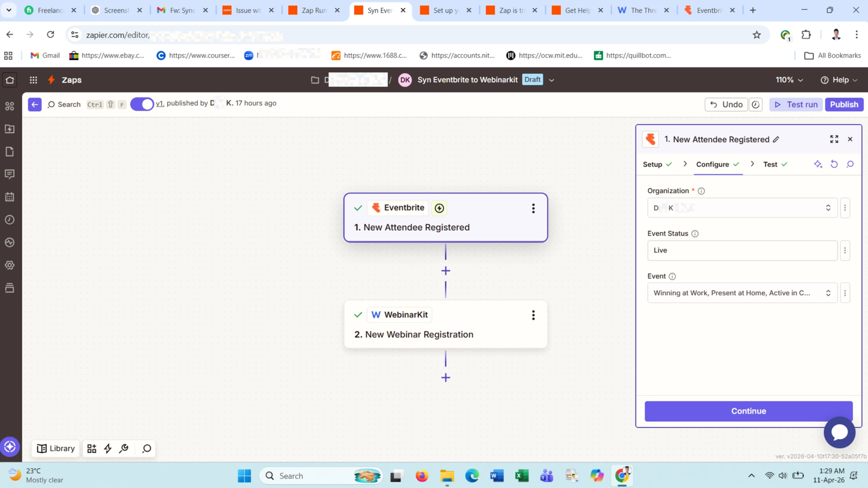Screen dimensions: 868x488
Task: Open the Event dropdown field
Action: (742, 293)
